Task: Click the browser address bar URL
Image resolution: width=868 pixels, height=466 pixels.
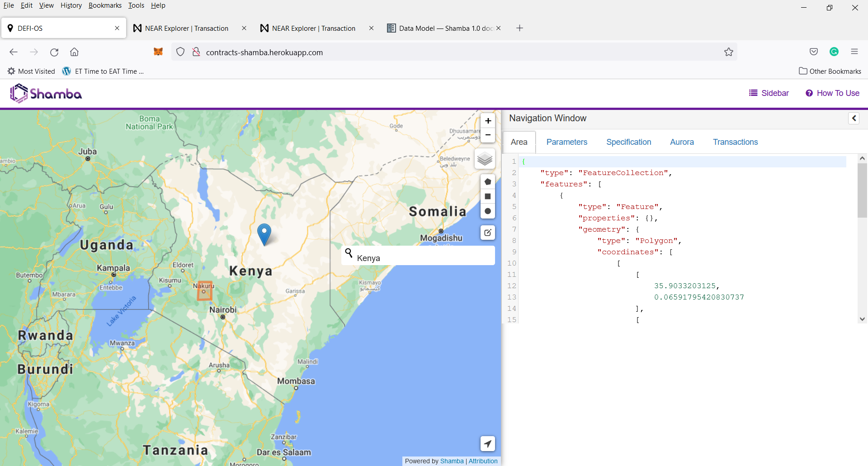Action: (x=264, y=52)
